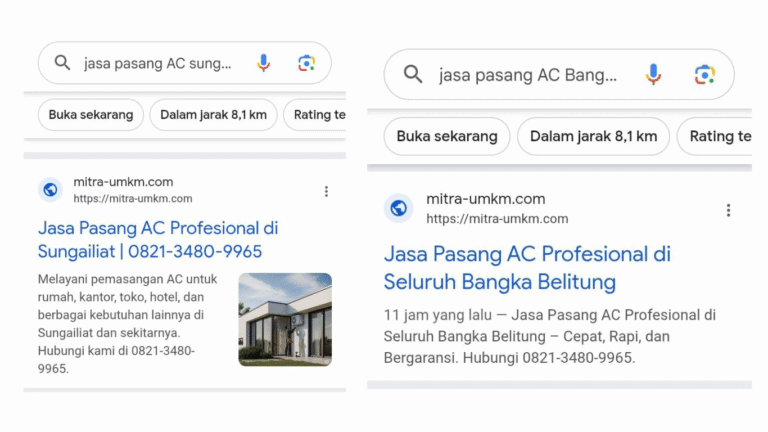The width and height of the screenshot is (768, 432).
Task: Toggle left 'Dalam jarak 8,1 km' chip
Action: [x=214, y=115]
